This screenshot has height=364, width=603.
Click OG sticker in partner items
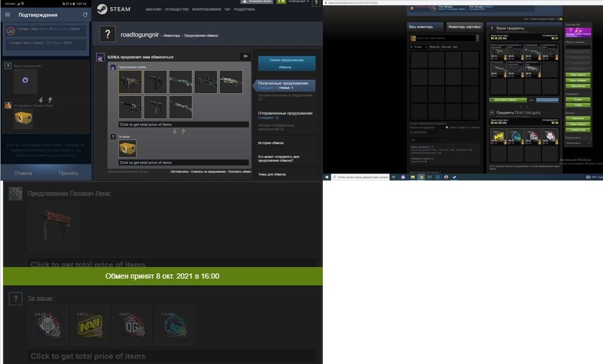[x=533, y=136]
